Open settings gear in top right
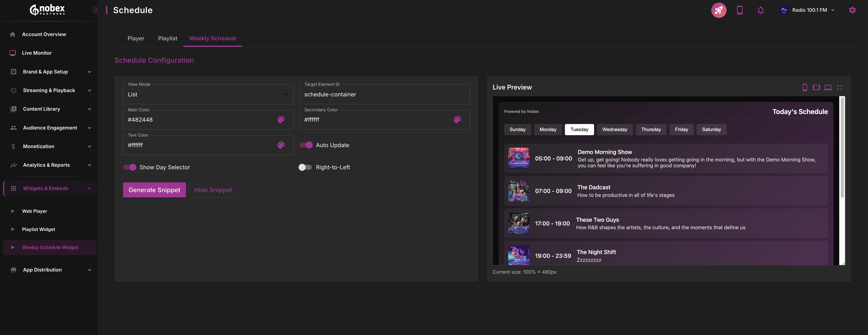The image size is (868, 335). pyautogui.click(x=852, y=10)
